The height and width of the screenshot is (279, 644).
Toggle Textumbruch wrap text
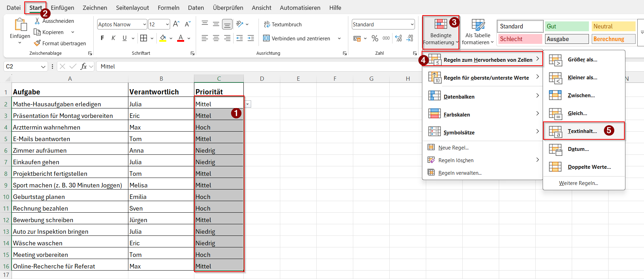point(283,24)
